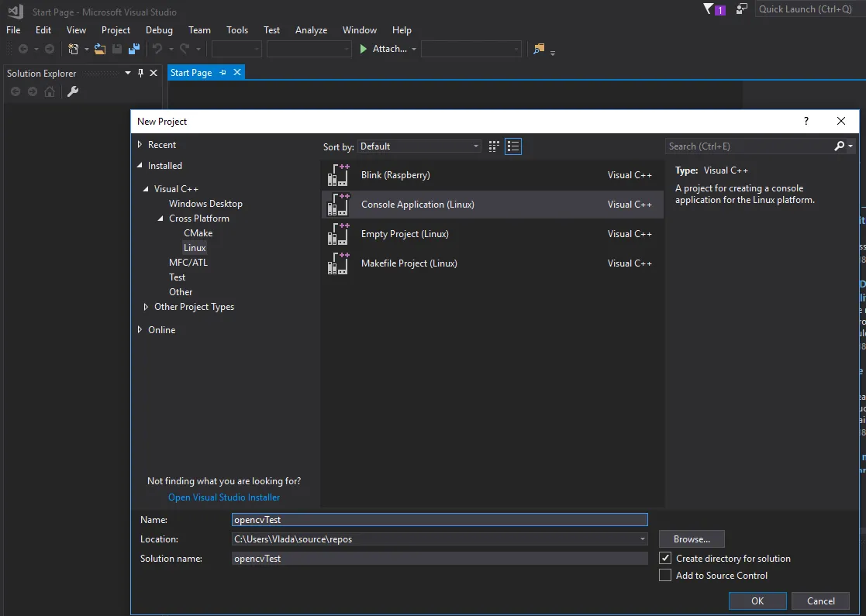Collapse the Installed tree node
The height and width of the screenshot is (616, 866).
[140, 166]
